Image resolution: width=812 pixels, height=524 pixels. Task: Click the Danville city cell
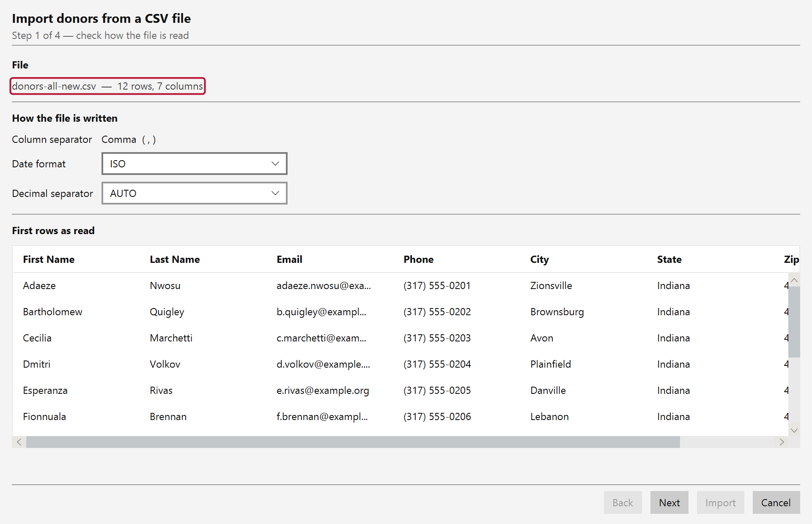tap(548, 390)
